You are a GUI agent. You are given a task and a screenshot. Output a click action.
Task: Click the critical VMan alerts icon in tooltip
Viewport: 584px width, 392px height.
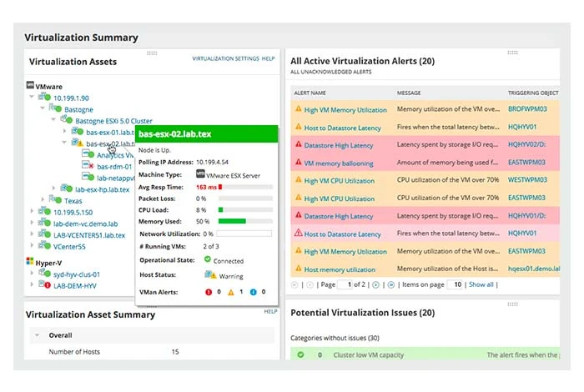coord(209,292)
